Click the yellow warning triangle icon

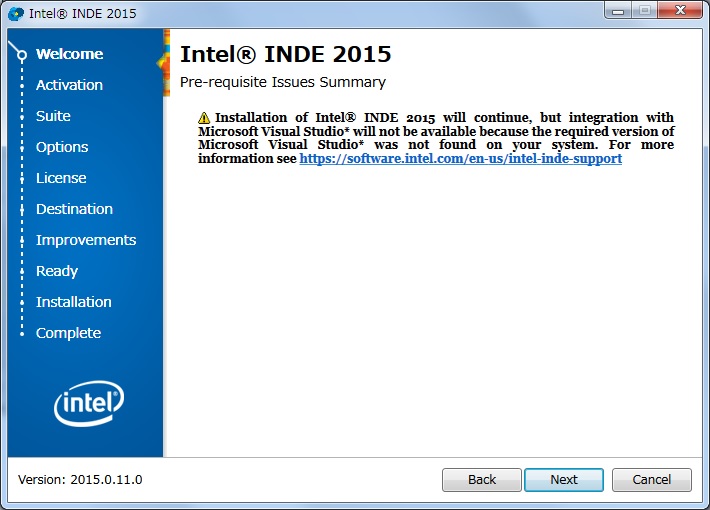205,117
